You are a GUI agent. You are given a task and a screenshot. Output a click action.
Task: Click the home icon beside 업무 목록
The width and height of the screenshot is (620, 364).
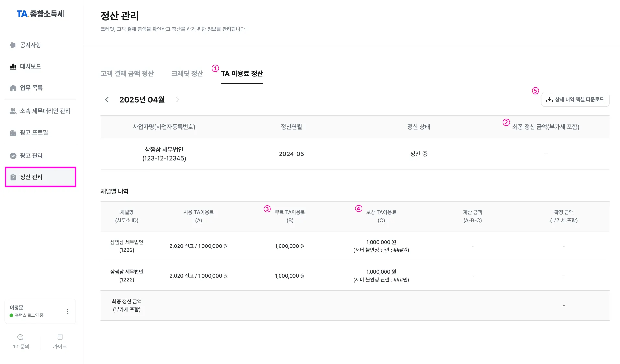pyautogui.click(x=13, y=88)
